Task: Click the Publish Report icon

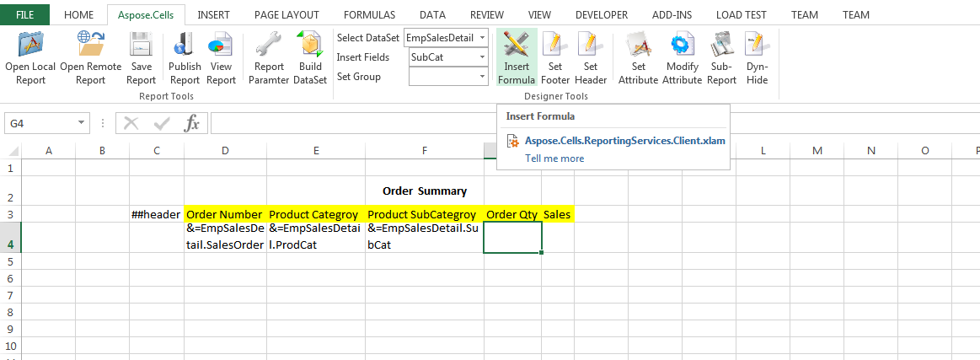Action: coord(185,44)
